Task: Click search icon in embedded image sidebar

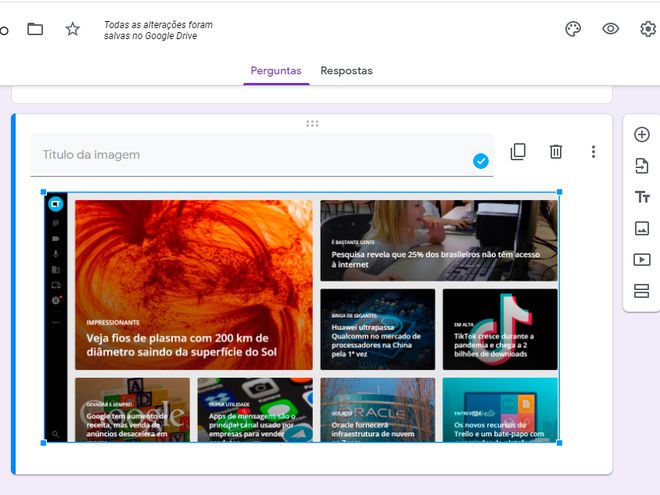Action: point(56,434)
